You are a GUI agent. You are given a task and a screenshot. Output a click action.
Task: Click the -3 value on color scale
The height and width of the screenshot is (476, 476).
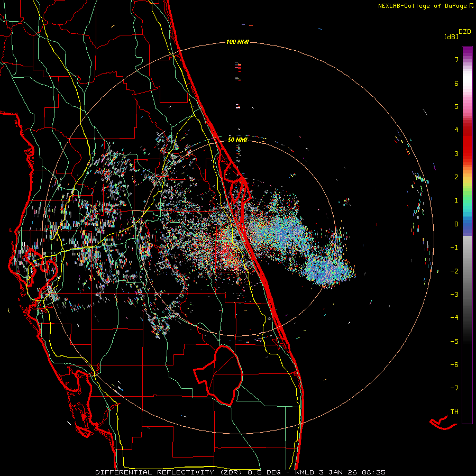454,295
